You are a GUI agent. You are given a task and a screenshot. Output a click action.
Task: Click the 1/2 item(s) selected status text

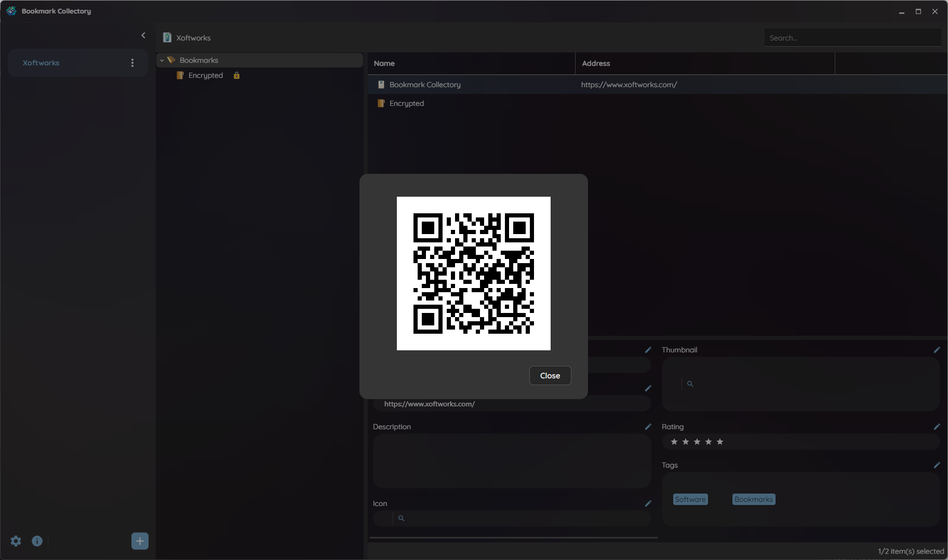pos(911,551)
